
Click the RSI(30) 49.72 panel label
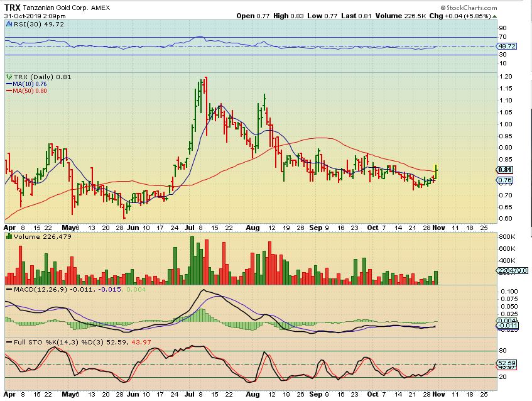pos(38,24)
